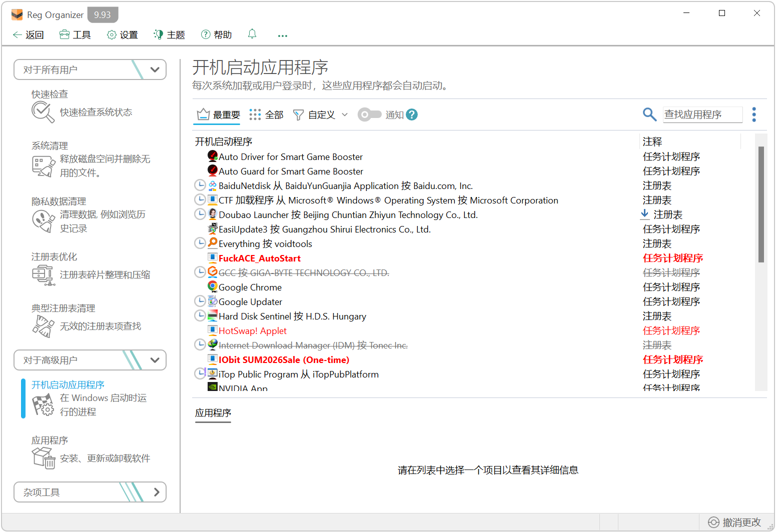776x532 pixels.
Task: Select the HotSwap! Applet entry
Action: tap(253, 330)
